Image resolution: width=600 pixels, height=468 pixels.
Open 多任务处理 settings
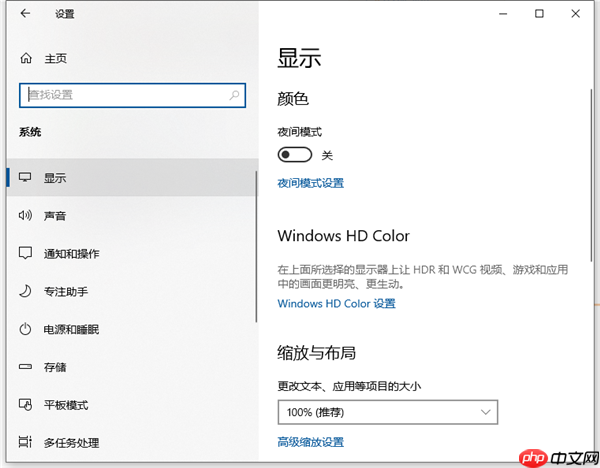pyautogui.click(x=132, y=442)
